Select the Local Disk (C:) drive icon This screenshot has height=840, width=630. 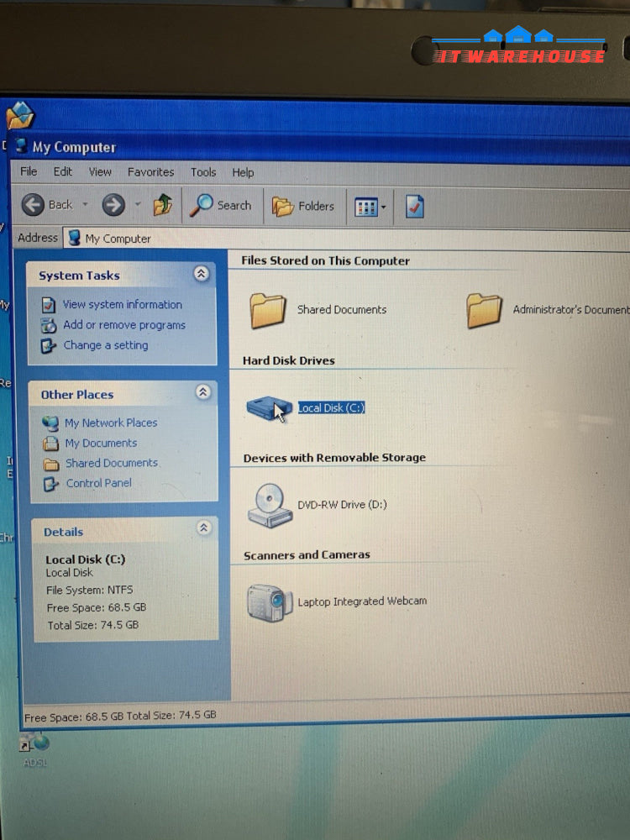coord(268,409)
